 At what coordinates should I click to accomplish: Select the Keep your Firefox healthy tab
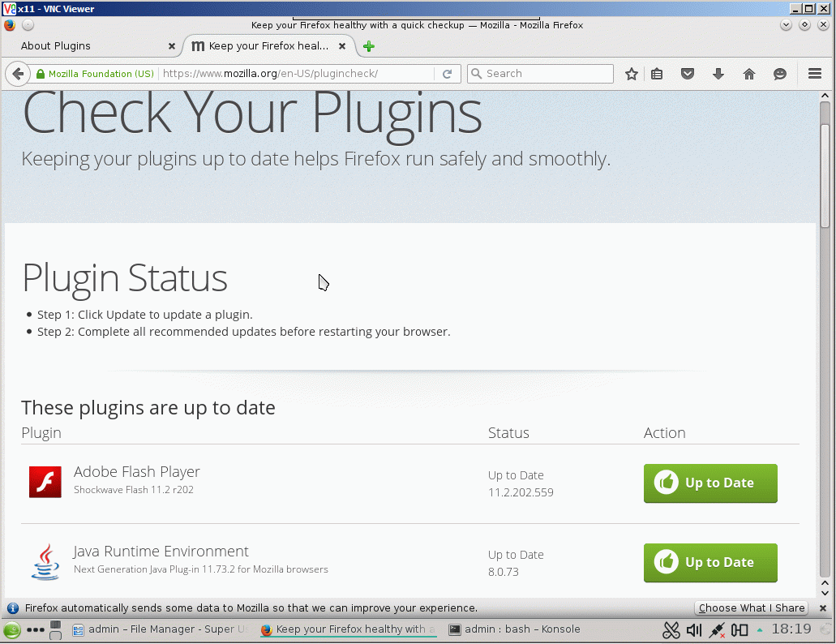(268, 46)
